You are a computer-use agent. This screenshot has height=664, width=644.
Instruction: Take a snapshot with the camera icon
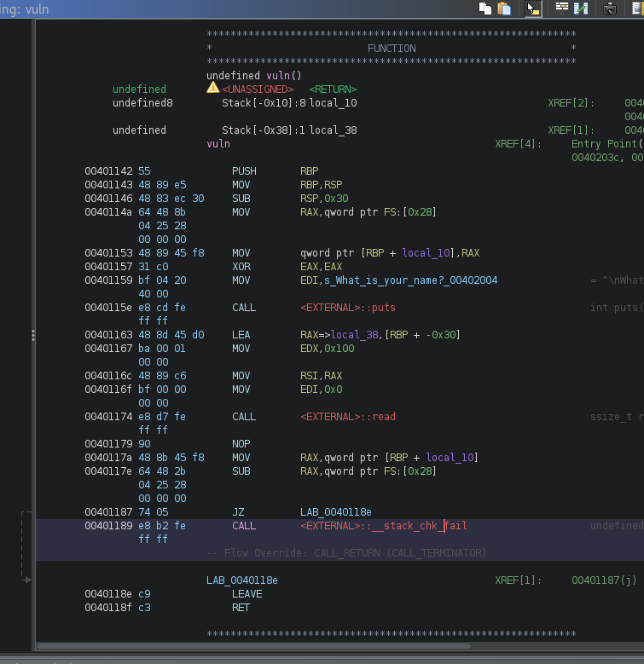pos(611,9)
